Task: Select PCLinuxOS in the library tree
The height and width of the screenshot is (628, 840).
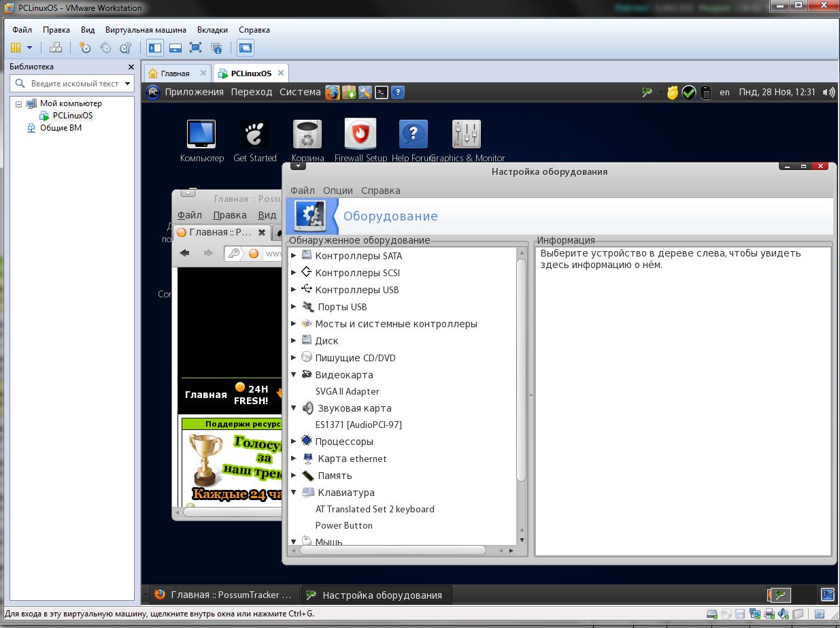Action: pos(72,116)
